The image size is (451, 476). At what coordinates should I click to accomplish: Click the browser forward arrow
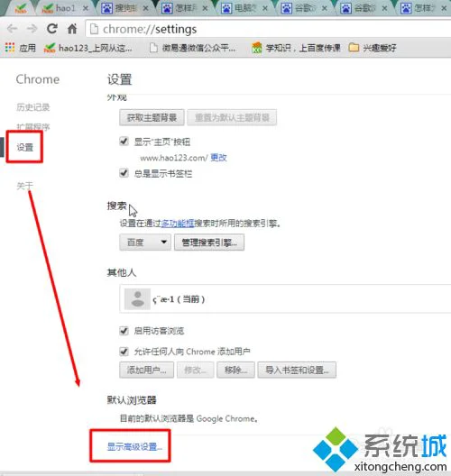(32, 29)
